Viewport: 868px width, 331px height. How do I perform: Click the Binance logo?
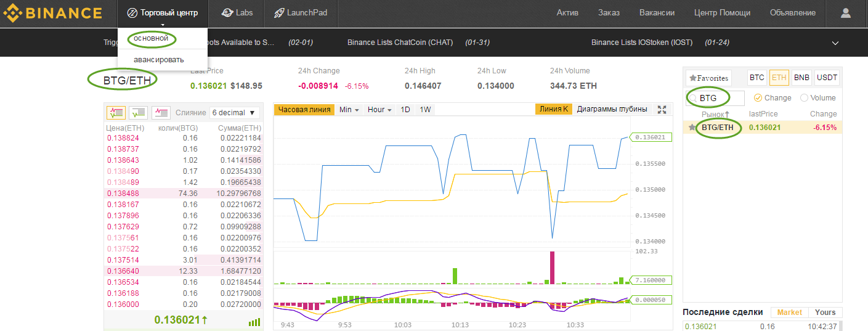pyautogui.click(x=53, y=13)
